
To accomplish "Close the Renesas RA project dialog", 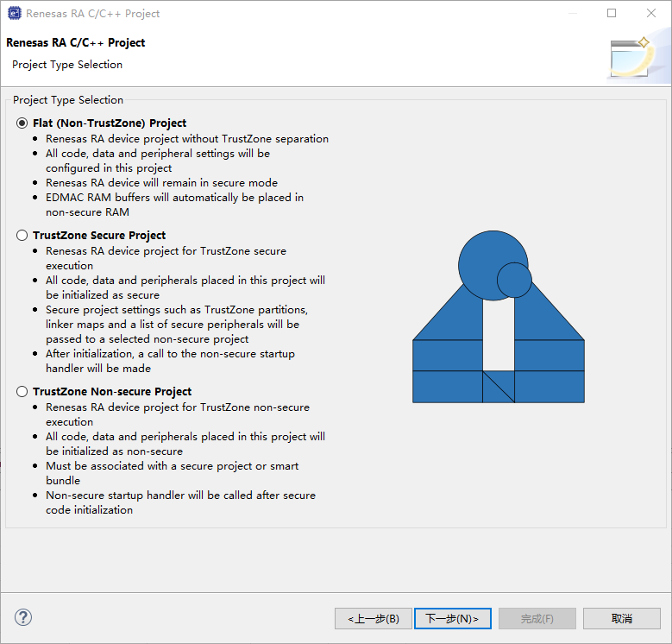I will (651, 13).
